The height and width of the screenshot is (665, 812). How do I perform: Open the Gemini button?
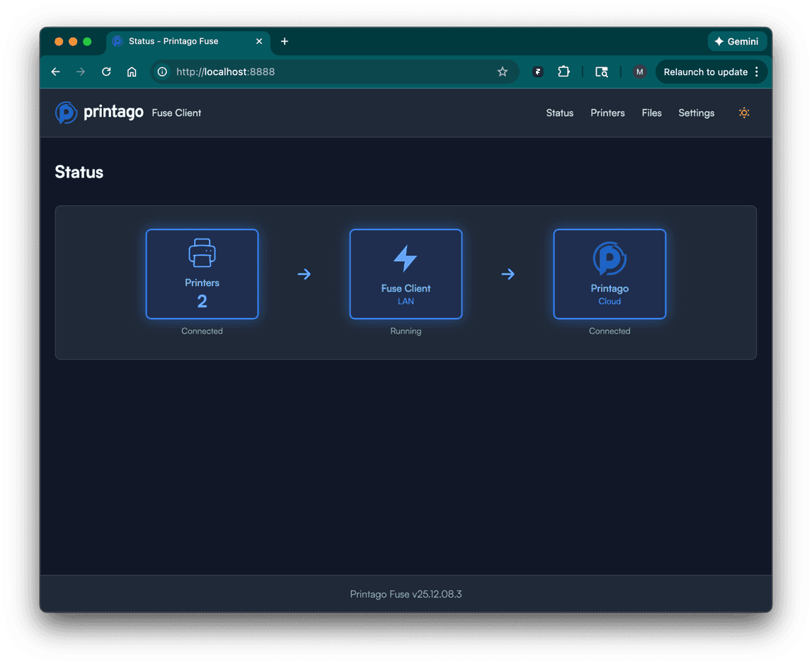tap(736, 42)
